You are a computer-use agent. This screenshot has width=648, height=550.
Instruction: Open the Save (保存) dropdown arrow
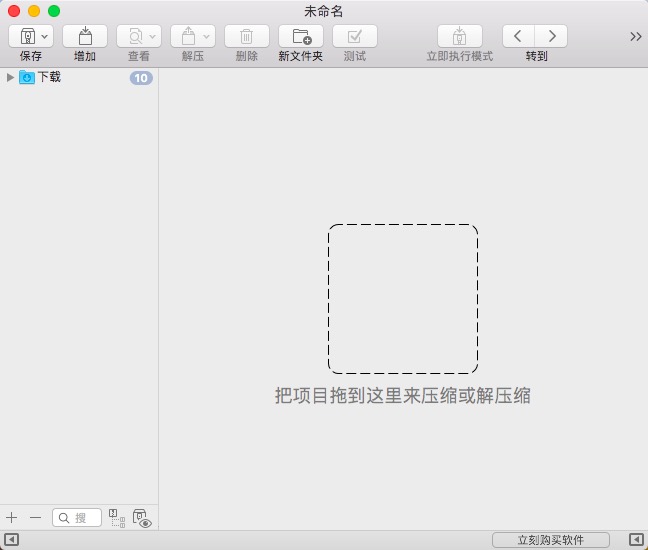(x=45, y=36)
